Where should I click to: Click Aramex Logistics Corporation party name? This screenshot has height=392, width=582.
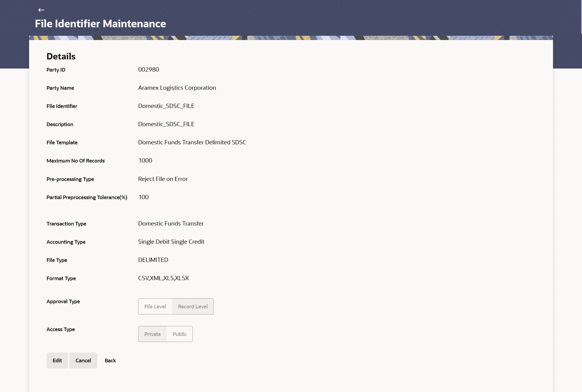(177, 88)
